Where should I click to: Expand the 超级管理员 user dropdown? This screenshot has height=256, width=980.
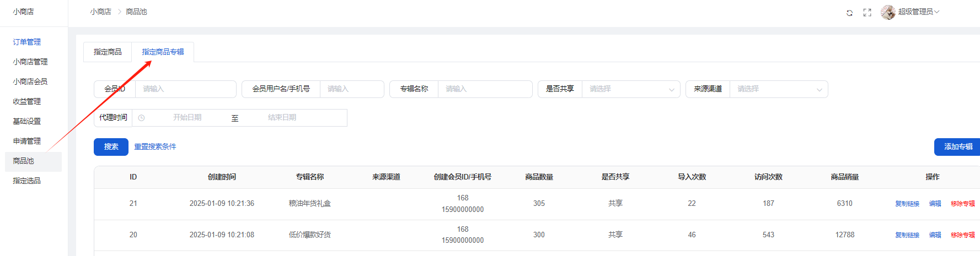point(918,12)
